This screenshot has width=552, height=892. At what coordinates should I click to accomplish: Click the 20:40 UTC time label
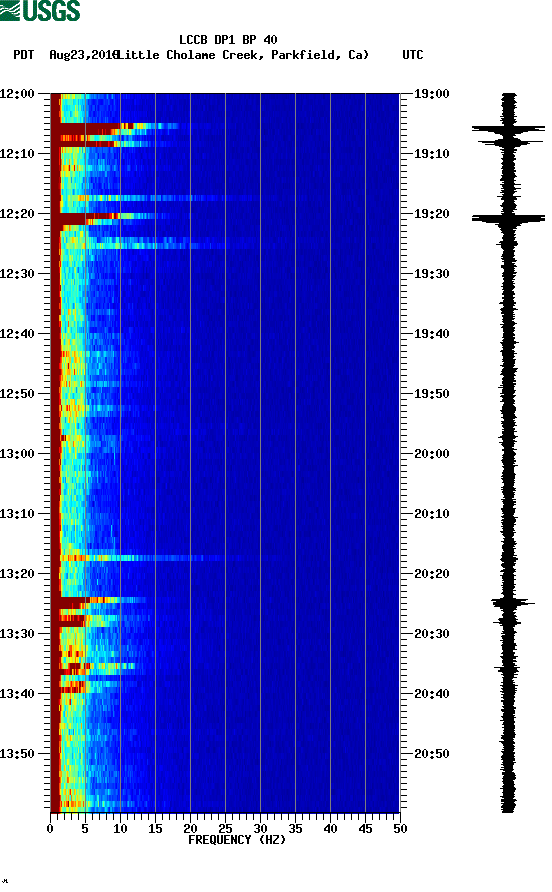tap(431, 694)
